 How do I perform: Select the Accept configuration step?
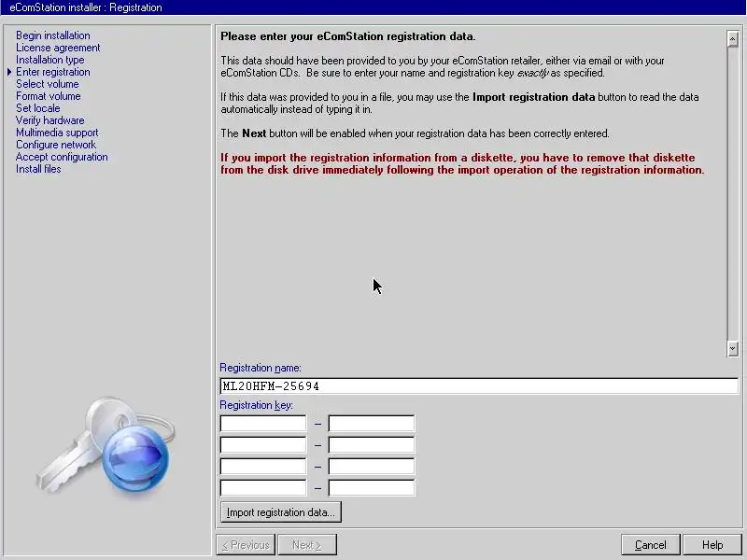pos(62,157)
